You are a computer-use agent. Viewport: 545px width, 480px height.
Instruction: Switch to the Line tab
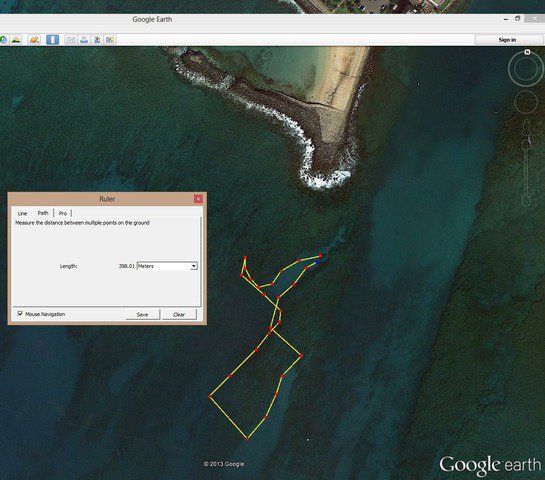22,213
